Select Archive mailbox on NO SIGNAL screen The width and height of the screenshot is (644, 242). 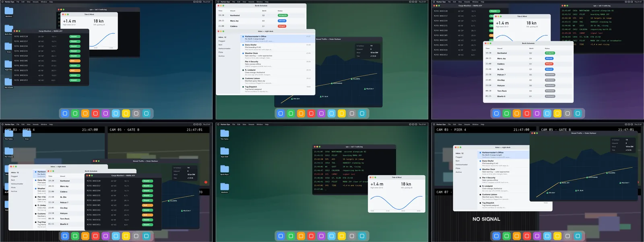pyautogui.click(x=458, y=172)
